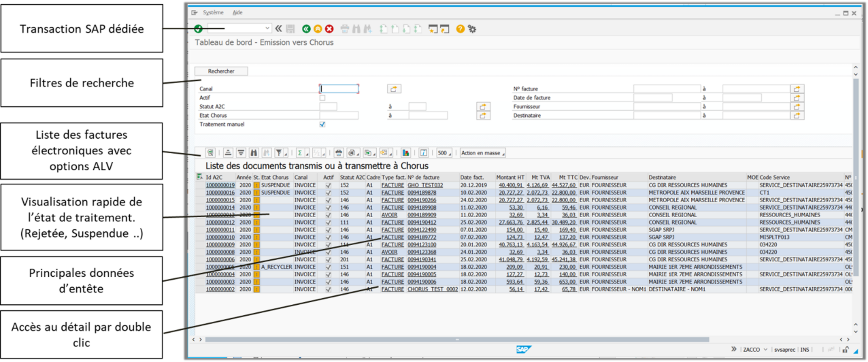Image resolution: width=868 pixels, height=362 pixels.
Task: Open the Système menu
Action: coord(213,13)
